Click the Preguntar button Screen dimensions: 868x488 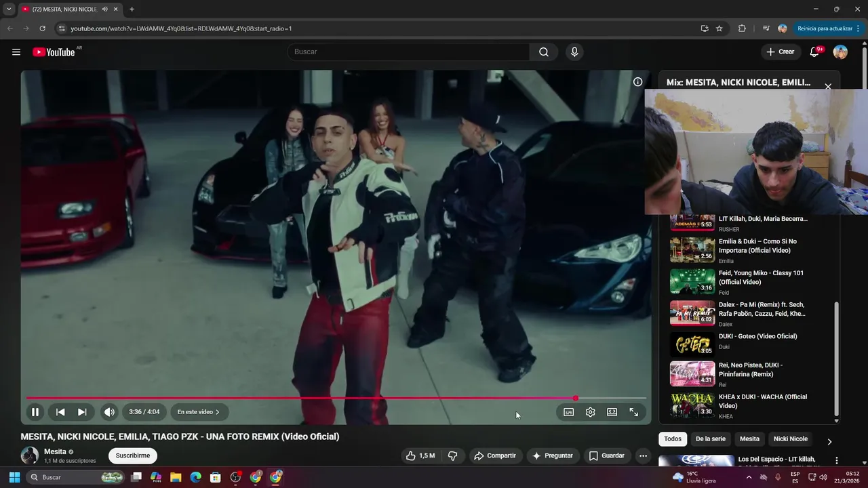tap(553, 456)
